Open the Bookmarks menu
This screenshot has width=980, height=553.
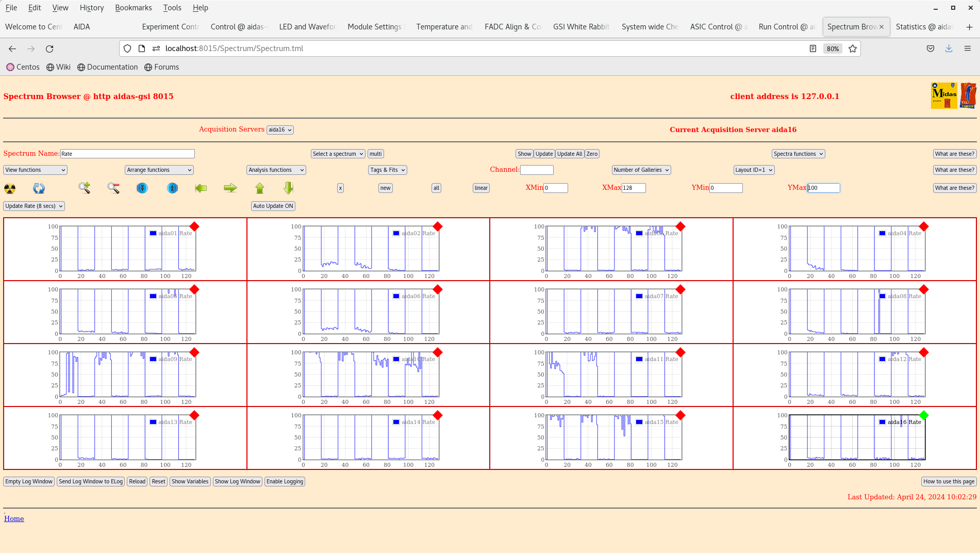tap(133, 7)
